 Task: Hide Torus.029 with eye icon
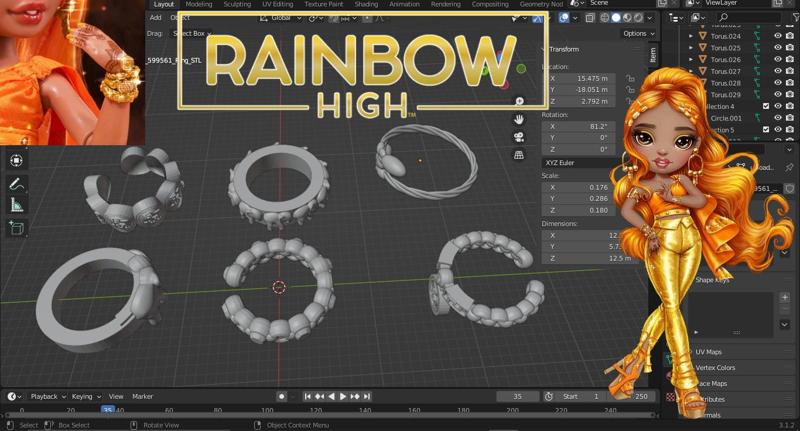point(778,94)
